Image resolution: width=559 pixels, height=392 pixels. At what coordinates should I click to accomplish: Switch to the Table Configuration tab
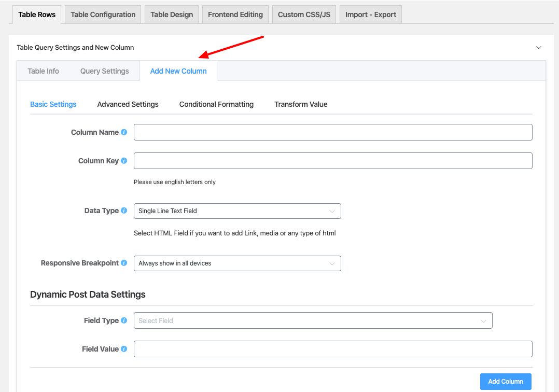pyautogui.click(x=103, y=15)
